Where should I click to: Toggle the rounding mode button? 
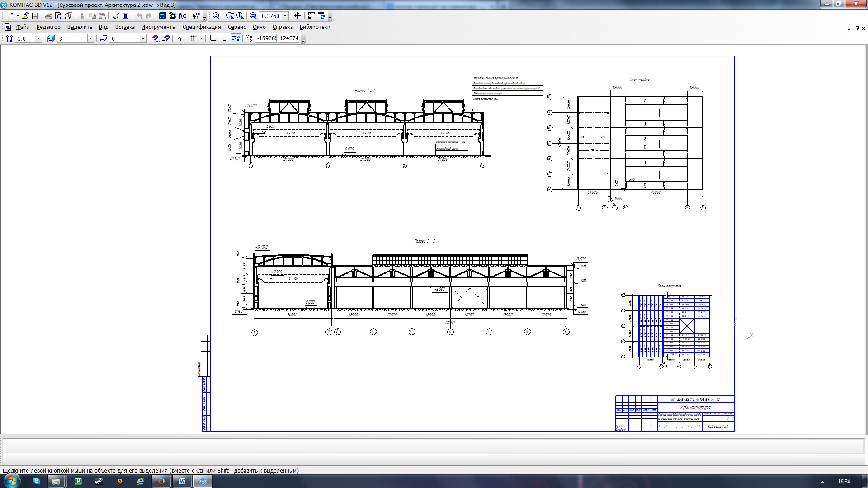coord(236,39)
